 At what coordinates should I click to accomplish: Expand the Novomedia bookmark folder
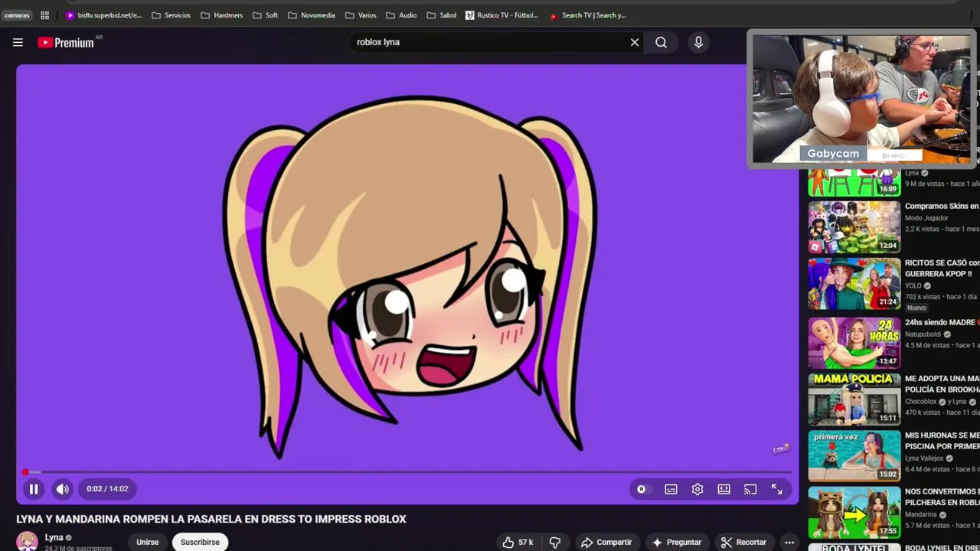tap(311, 15)
